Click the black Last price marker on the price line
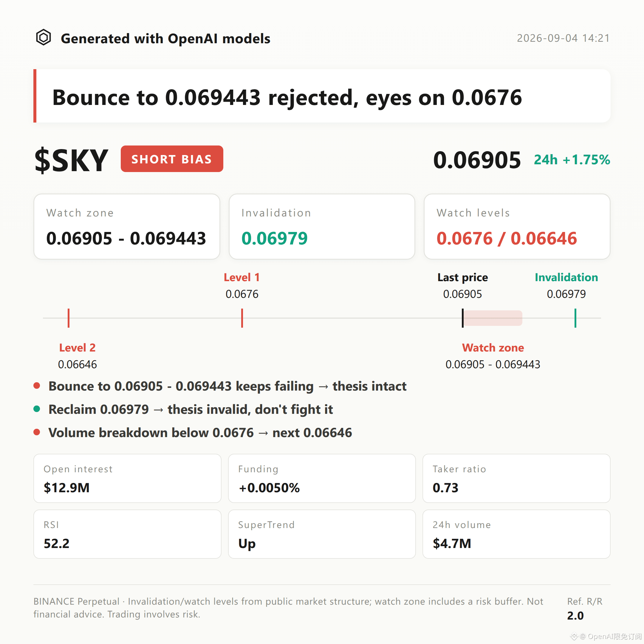 (463, 318)
